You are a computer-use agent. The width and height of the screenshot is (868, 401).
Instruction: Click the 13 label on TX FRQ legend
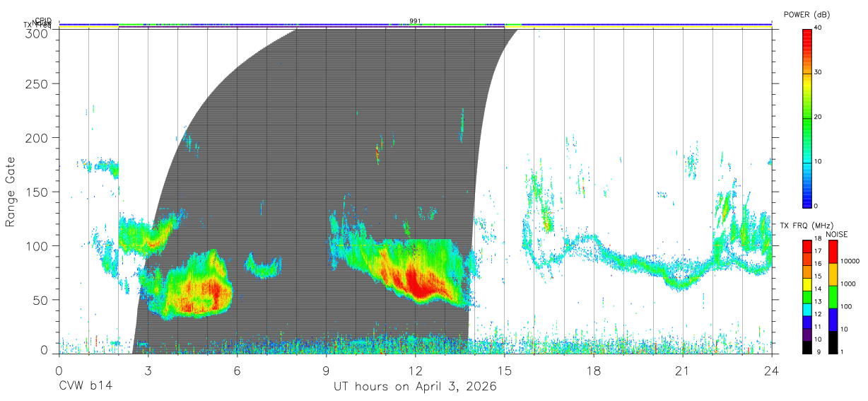click(x=819, y=302)
